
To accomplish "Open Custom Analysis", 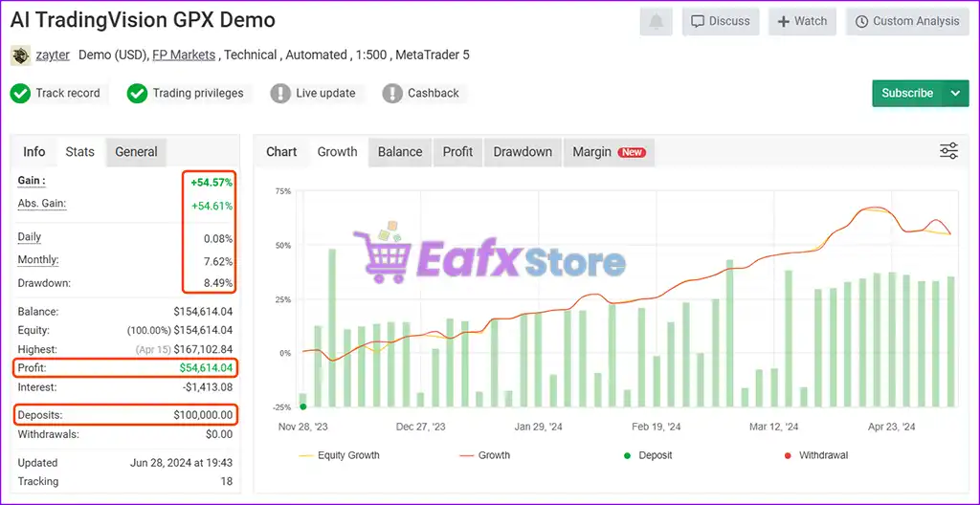I will (907, 21).
